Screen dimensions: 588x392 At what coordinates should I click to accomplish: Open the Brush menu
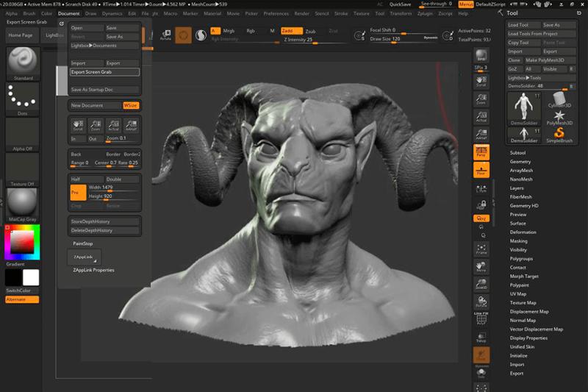[x=29, y=13]
